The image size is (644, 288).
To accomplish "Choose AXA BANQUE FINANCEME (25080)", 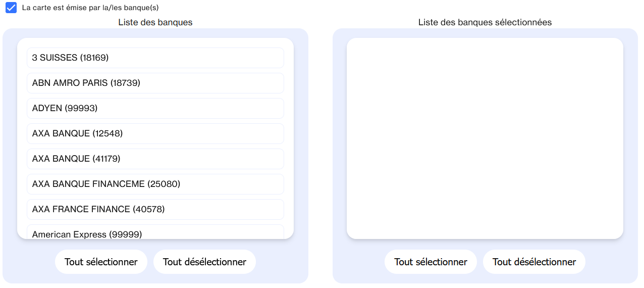I will 155,184.
